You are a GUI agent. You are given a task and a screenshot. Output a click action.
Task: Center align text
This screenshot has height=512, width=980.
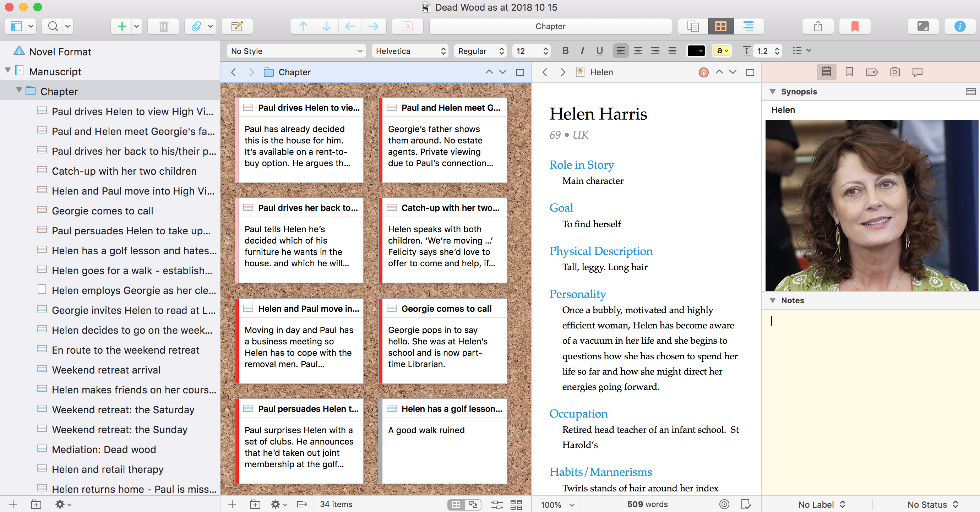[x=638, y=50]
